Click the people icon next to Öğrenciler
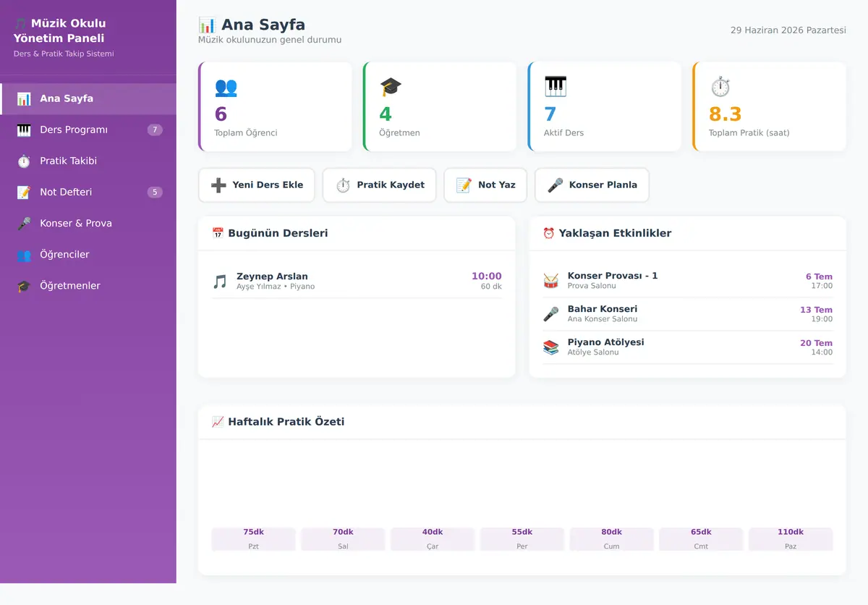868x605 pixels. click(24, 255)
